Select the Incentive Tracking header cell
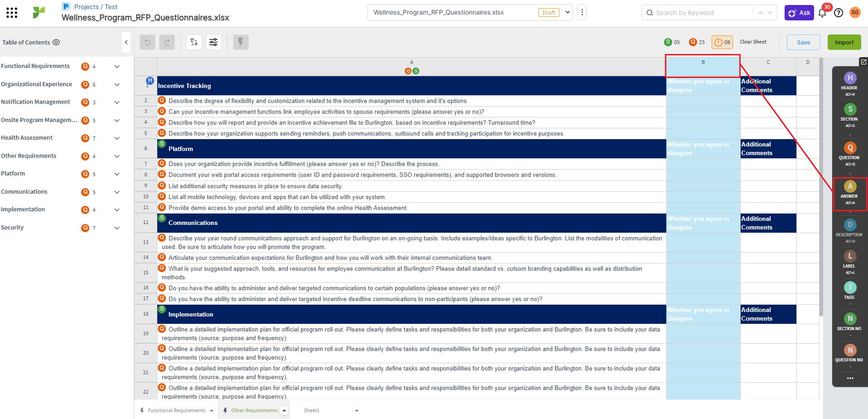The width and height of the screenshot is (868, 419). [x=412, y=86]
